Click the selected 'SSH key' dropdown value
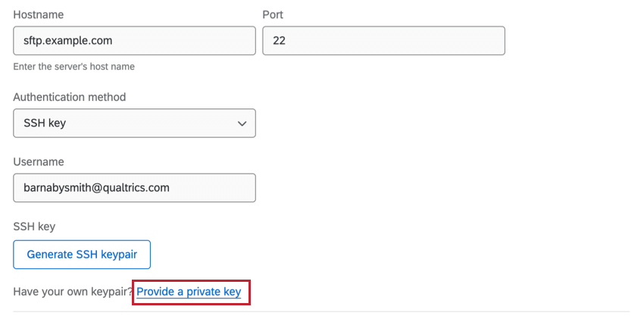The width and height of the screenshot is (644, 322). 46,123
